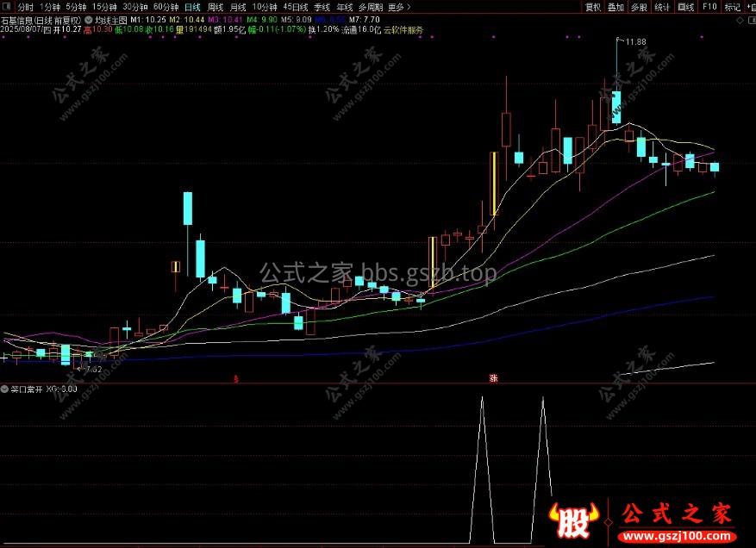The width and height of the screenshot is (756, 548).
Task: Select the 日线 daily chart tab
Action: coord(191,6)
